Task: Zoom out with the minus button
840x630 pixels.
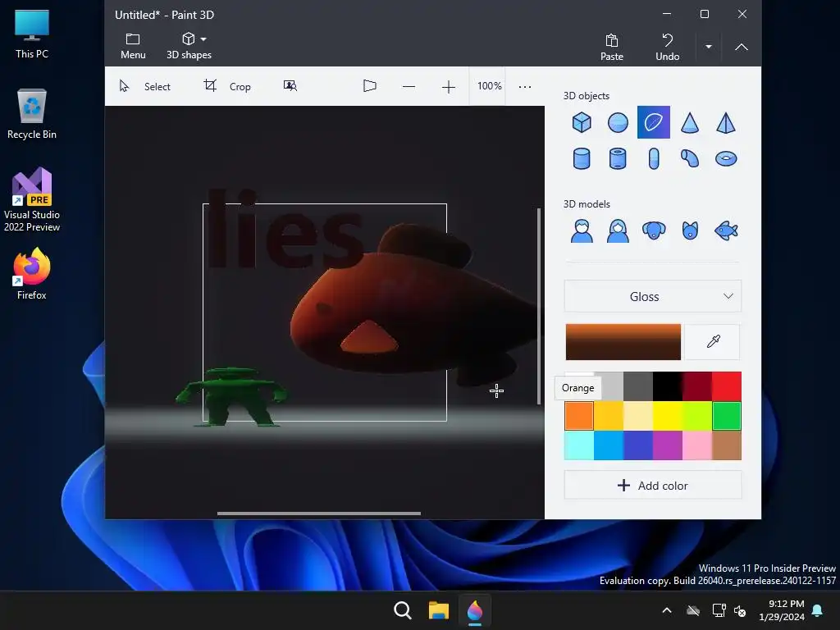Action: point(409,86)
